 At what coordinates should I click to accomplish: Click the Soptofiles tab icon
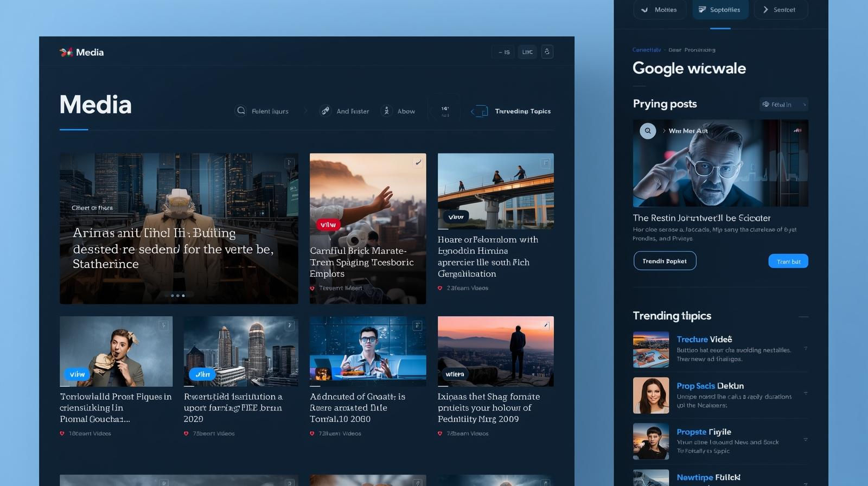click(702, 10)
